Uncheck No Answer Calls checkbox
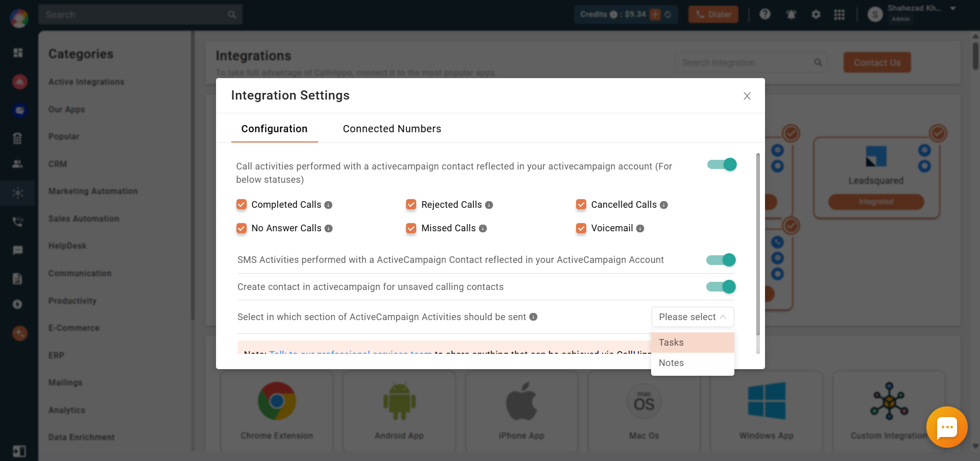Screen dimensions: 980x461 [242, 228]
